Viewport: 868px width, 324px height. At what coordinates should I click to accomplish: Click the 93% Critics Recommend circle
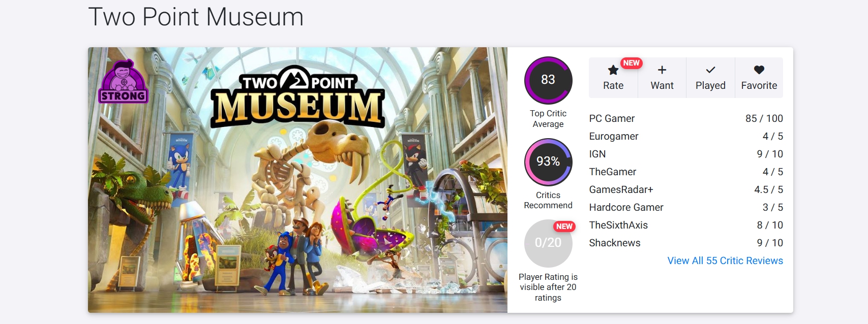click(x=548, y=162)
